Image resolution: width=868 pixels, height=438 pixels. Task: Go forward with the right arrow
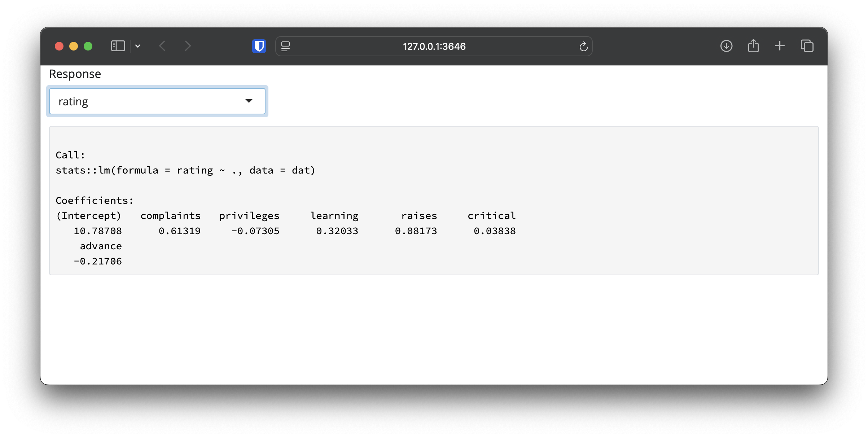188,46
